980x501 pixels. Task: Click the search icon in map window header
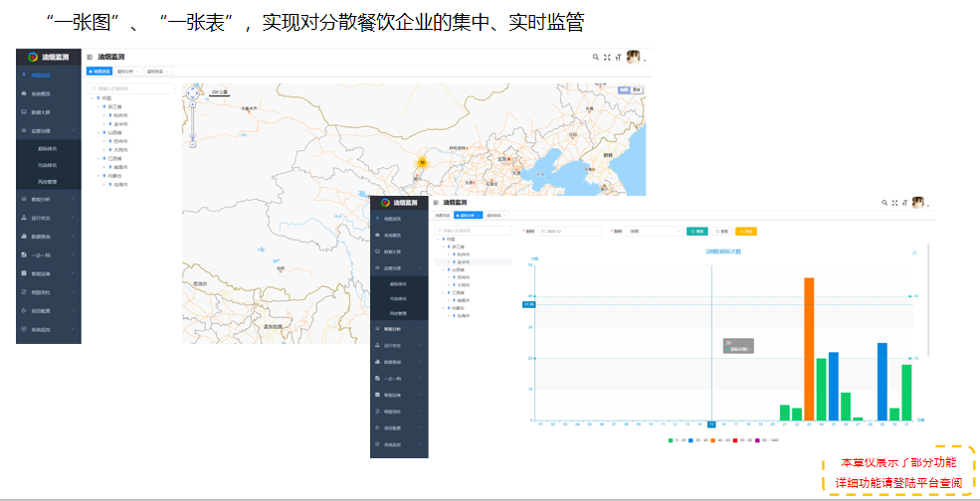(594, 58)
